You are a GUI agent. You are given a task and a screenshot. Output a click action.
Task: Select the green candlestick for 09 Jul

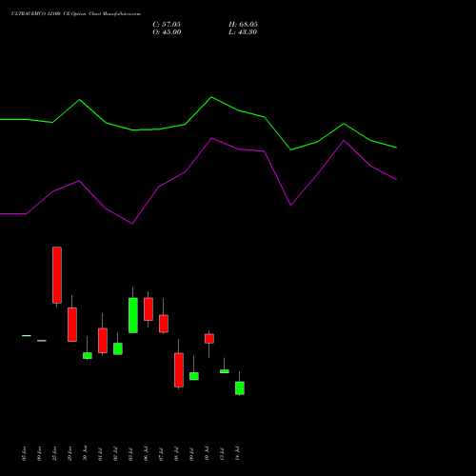[194, 376]
